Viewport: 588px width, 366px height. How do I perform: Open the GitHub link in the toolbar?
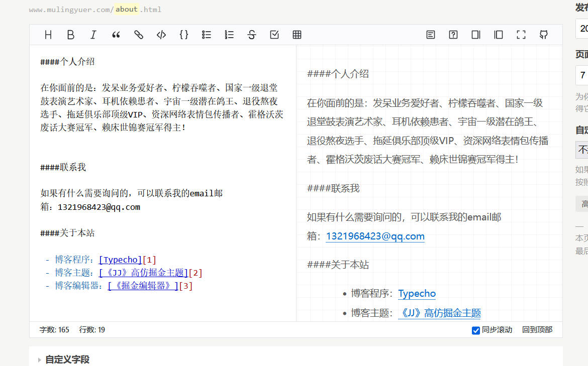coord(544,35)
